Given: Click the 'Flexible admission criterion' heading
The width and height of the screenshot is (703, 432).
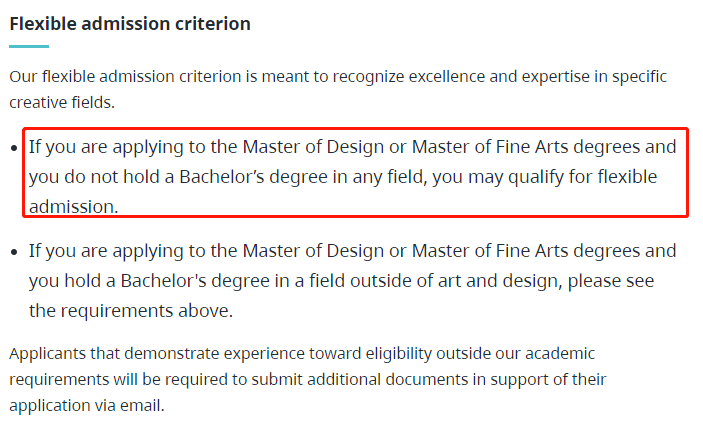Looking at the screenshot, I should coord(130,24).
